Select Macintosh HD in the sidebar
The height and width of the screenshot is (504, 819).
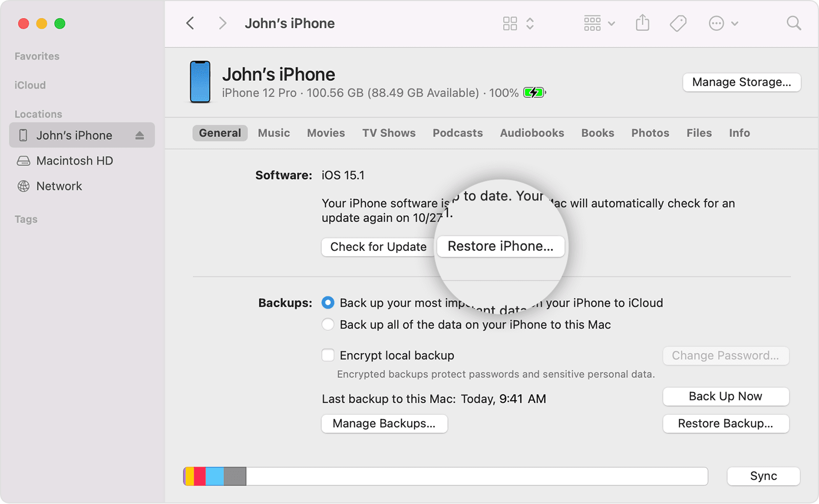(x=75, y=161)
